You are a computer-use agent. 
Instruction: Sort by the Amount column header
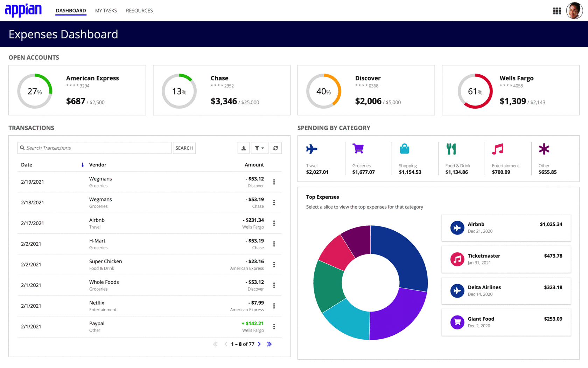[x=254, y=165]
